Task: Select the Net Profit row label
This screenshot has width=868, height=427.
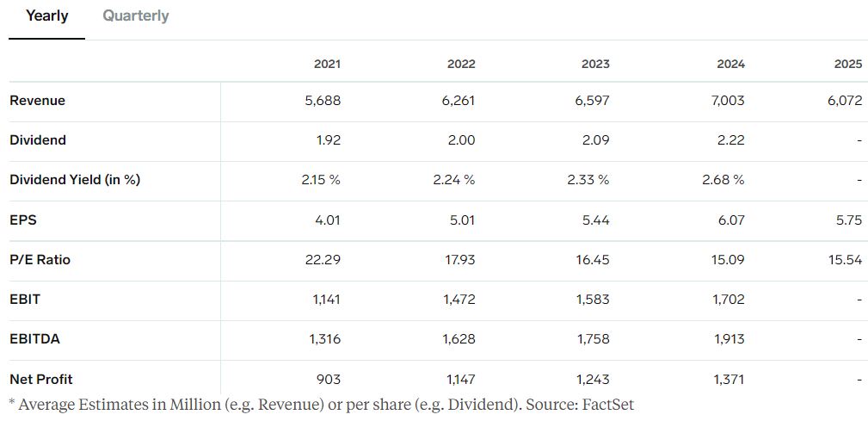Action: pos(41,380)
